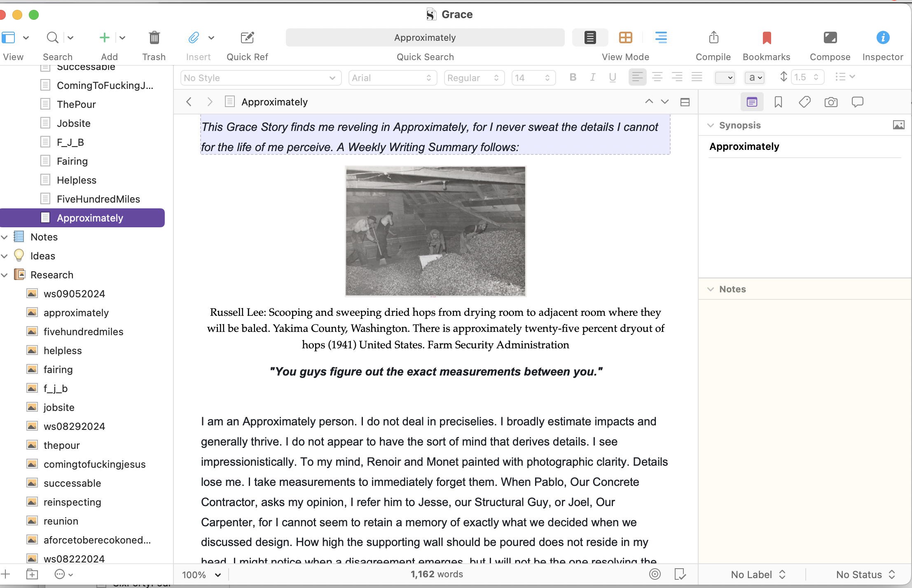Open the Regular typeface dropdown
912x588 pixels.
click(474, 78)
